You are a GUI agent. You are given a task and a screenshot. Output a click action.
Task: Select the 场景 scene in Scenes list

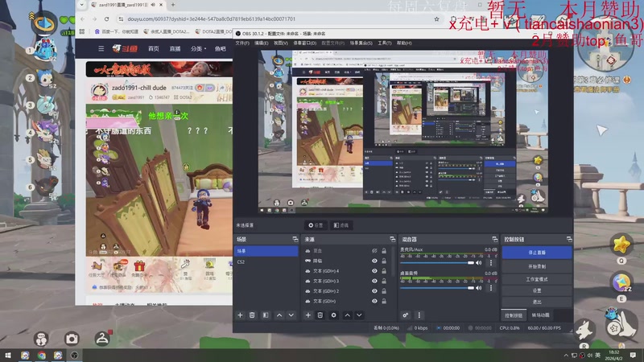point(266,251)
